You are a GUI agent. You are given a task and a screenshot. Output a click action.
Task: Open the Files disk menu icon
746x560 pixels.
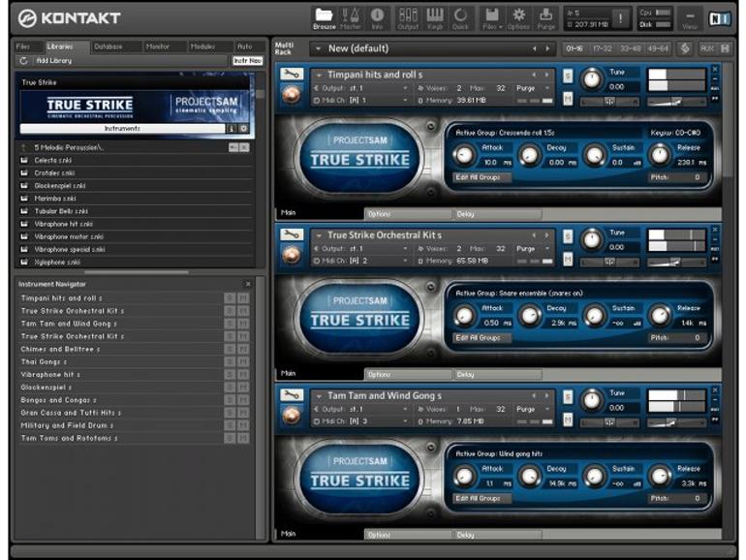[x=492, y=18]
